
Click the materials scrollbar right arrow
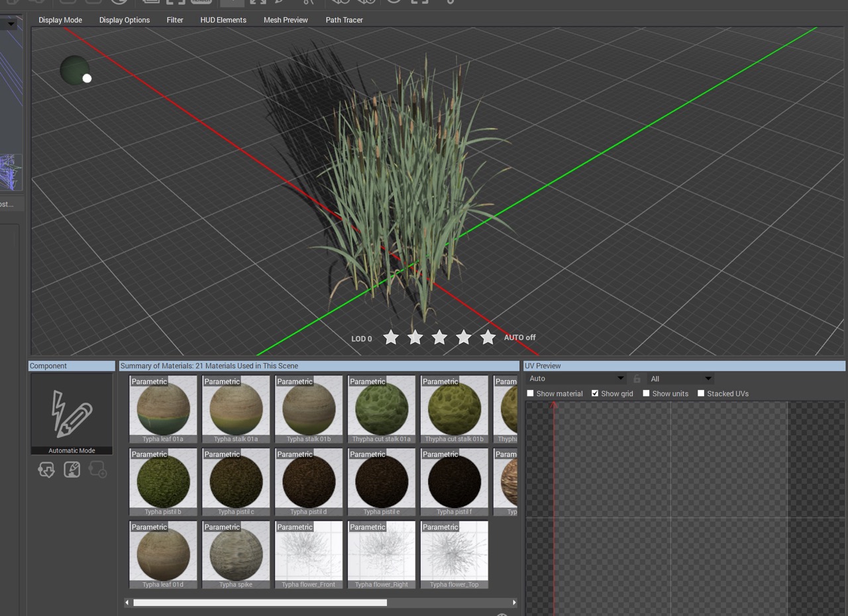514,603
